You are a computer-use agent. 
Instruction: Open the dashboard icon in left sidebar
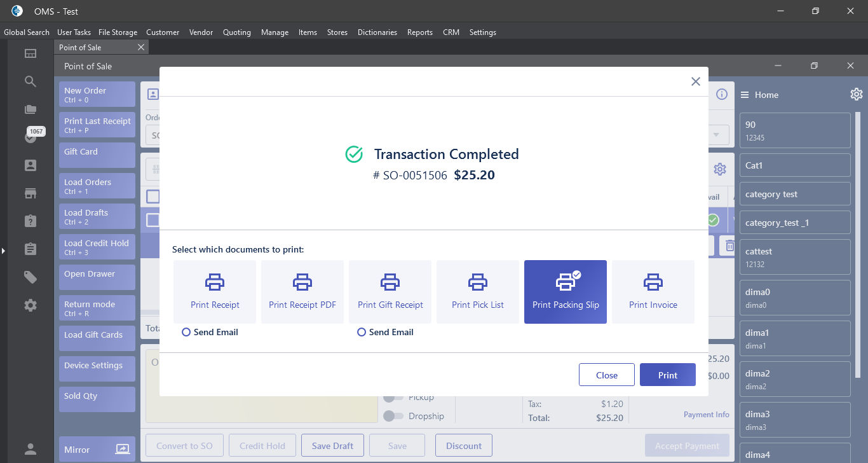click(31, 53)
